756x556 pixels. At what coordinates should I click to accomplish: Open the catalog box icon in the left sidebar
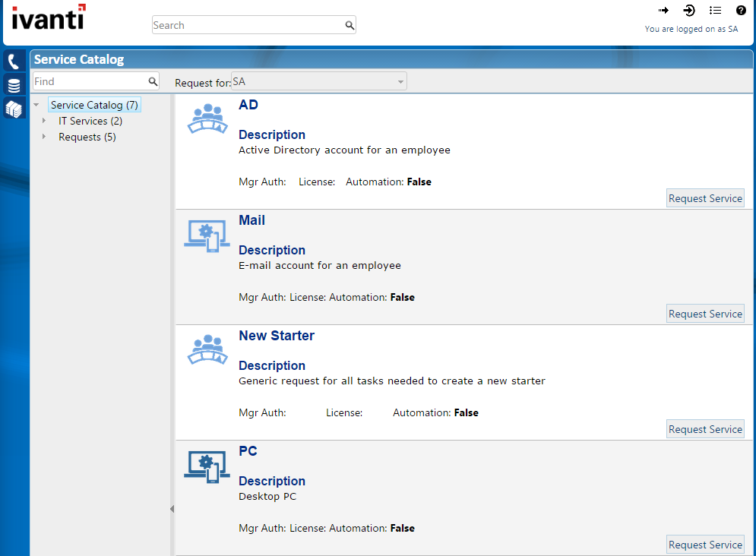tap(14, 109)
